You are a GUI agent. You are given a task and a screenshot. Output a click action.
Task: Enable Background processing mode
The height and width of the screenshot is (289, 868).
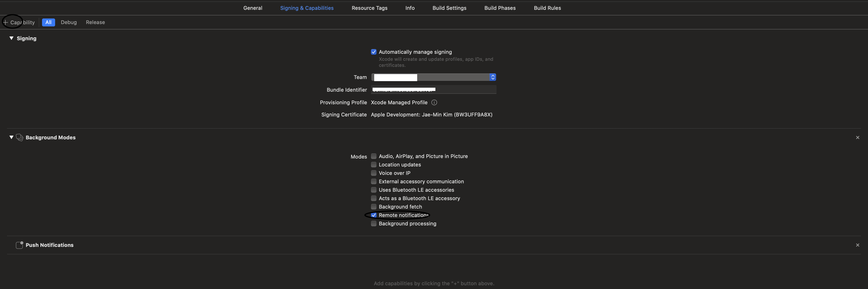(x=374, y=224)
